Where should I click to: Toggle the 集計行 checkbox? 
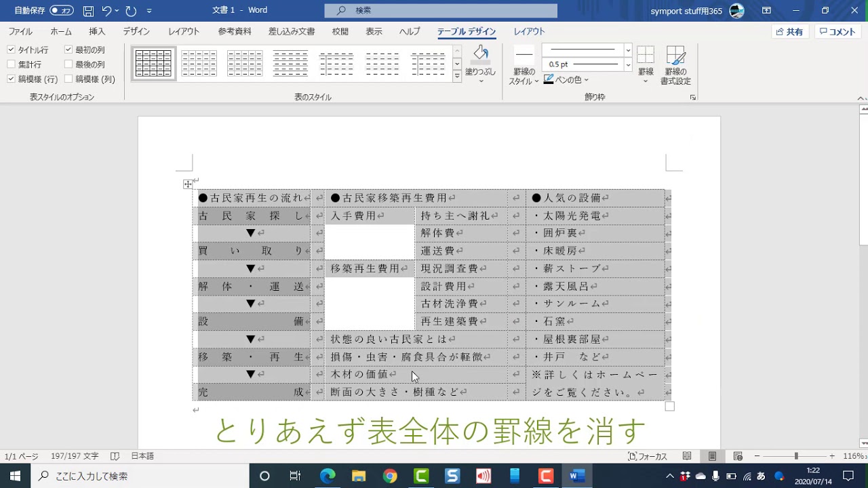(x=11, y=64)
